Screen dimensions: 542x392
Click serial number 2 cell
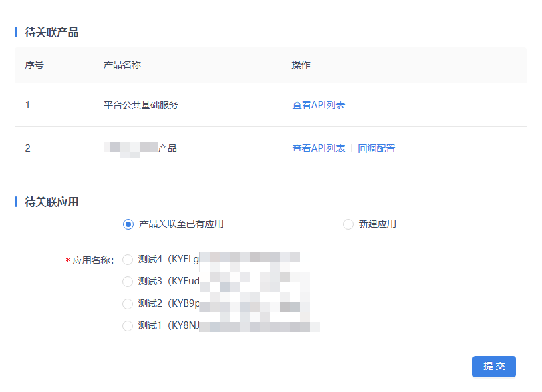click(x=27, y=148)
